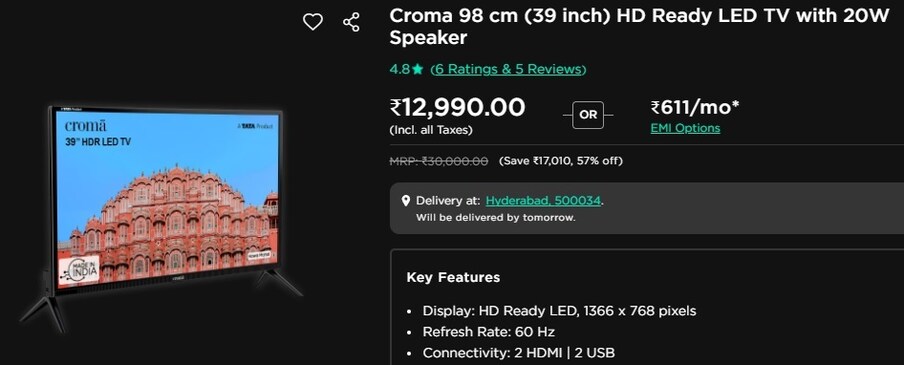Viewport: 904px width, 365px height.
Task: Select the ₹12,990.00 price text
Action: 458,107
